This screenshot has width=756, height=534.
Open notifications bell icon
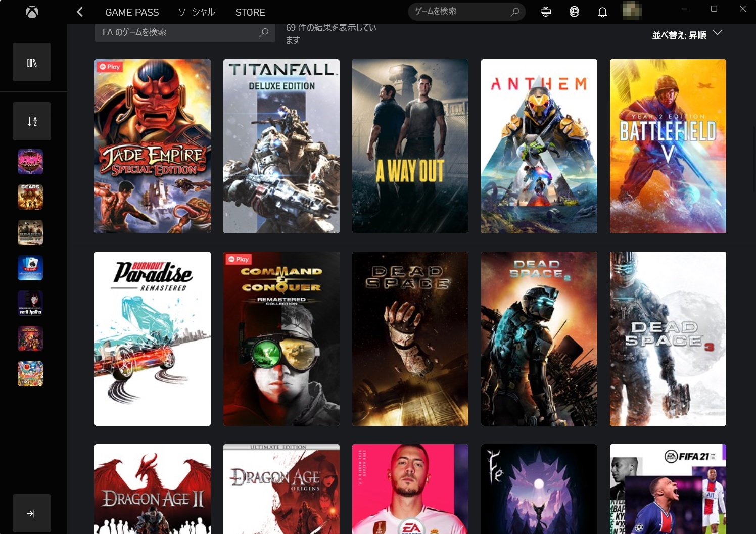(602, 12)
